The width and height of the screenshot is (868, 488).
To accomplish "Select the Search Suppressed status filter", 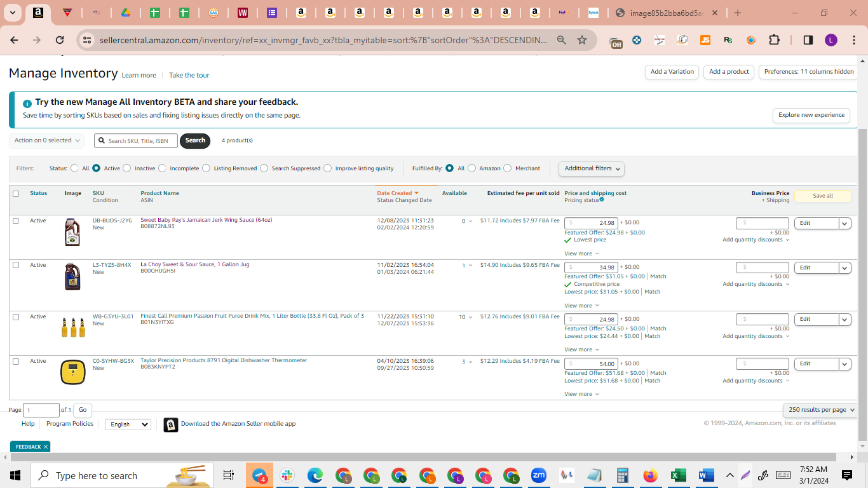I will 264,168.
